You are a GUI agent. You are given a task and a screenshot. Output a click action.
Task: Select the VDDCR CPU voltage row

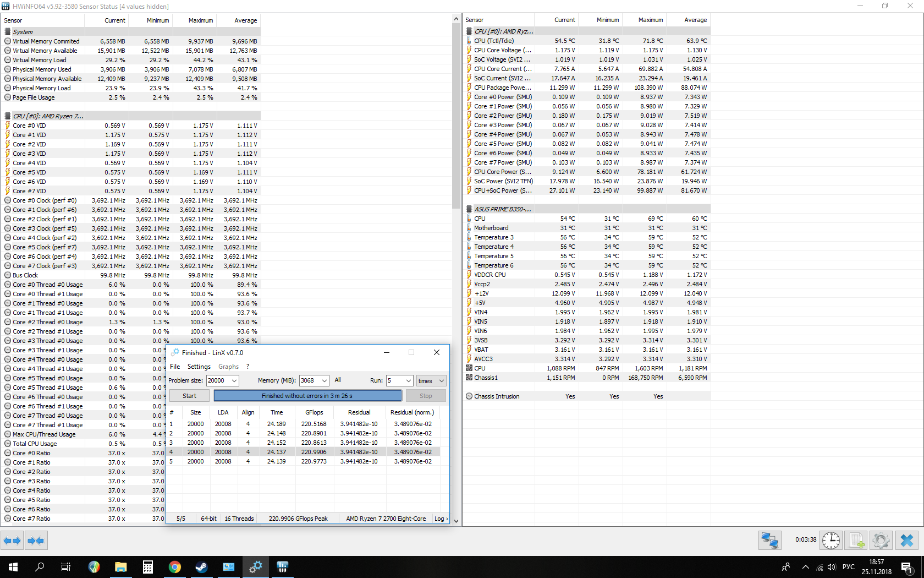click(x=587, y=275)
